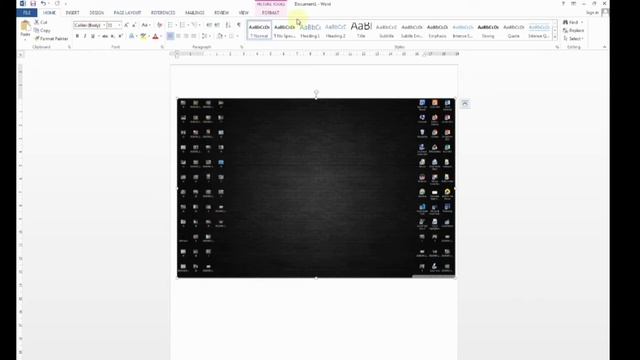Open the font name dropdown

pyautogui.click(x=104, y=25)
